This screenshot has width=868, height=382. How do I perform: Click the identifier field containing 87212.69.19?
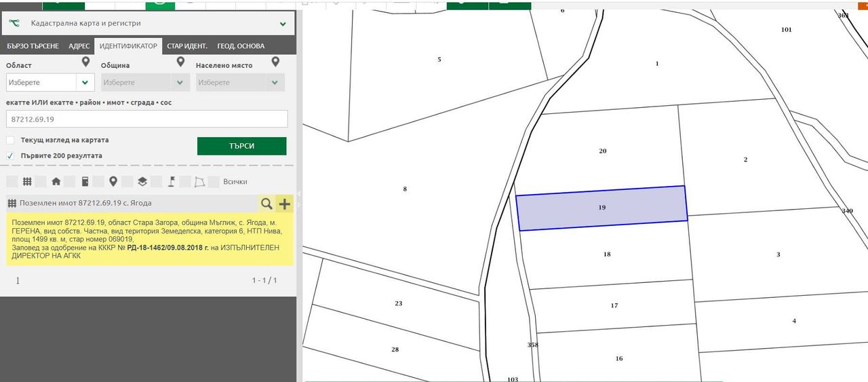pyautogui.click(x=147, y=119)
